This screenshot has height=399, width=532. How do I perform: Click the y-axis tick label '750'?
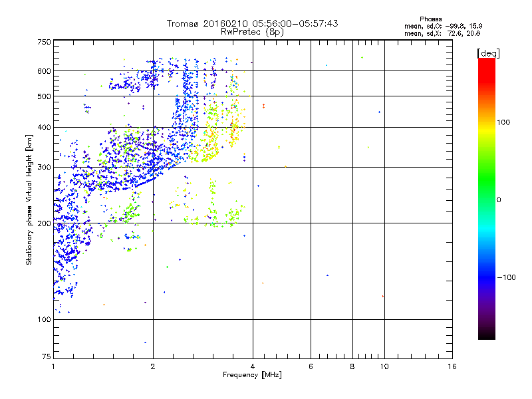[44, 43]
